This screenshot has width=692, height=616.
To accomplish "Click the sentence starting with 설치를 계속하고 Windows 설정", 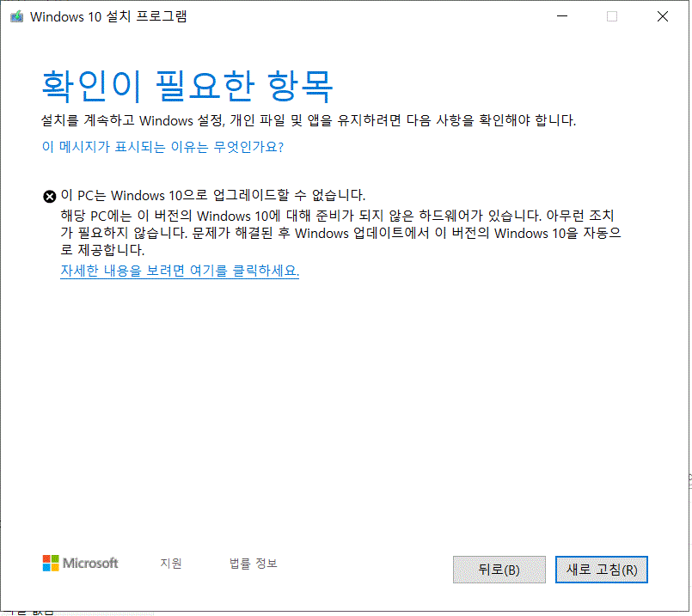I will (309, 120).
